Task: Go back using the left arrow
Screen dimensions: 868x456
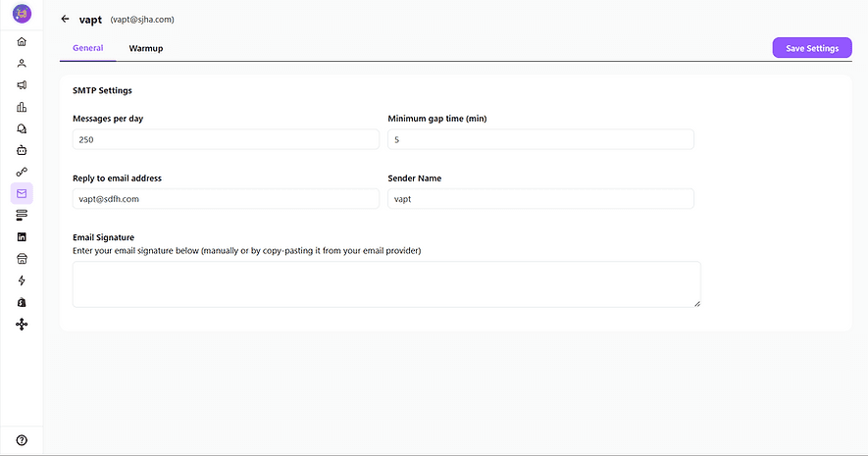Action: coord(66,19)
